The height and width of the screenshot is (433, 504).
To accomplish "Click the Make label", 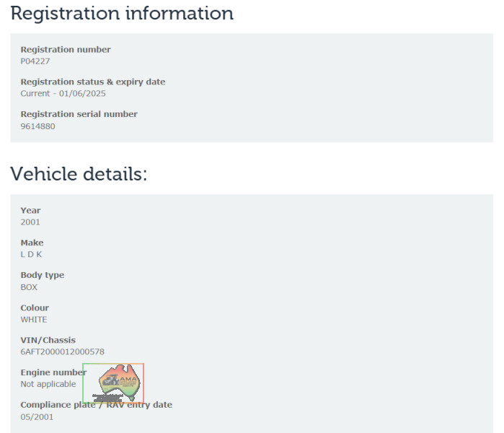I will click(32, 242).
